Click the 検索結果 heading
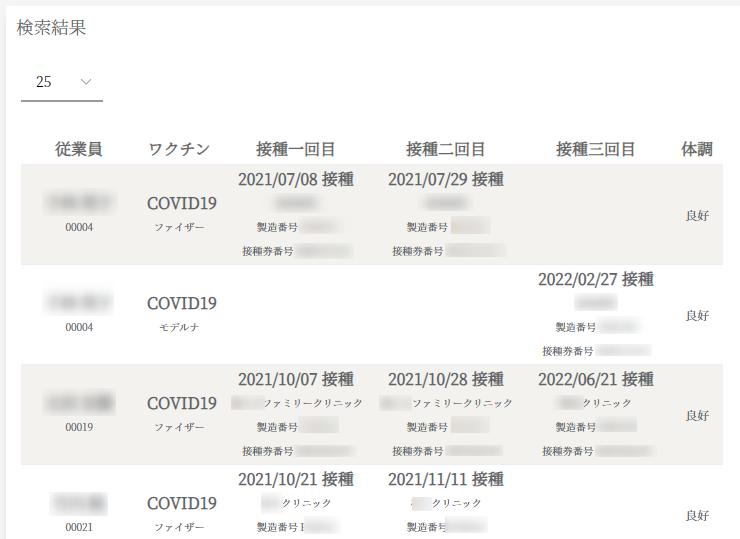740x539 pixels. coord(51,28)
